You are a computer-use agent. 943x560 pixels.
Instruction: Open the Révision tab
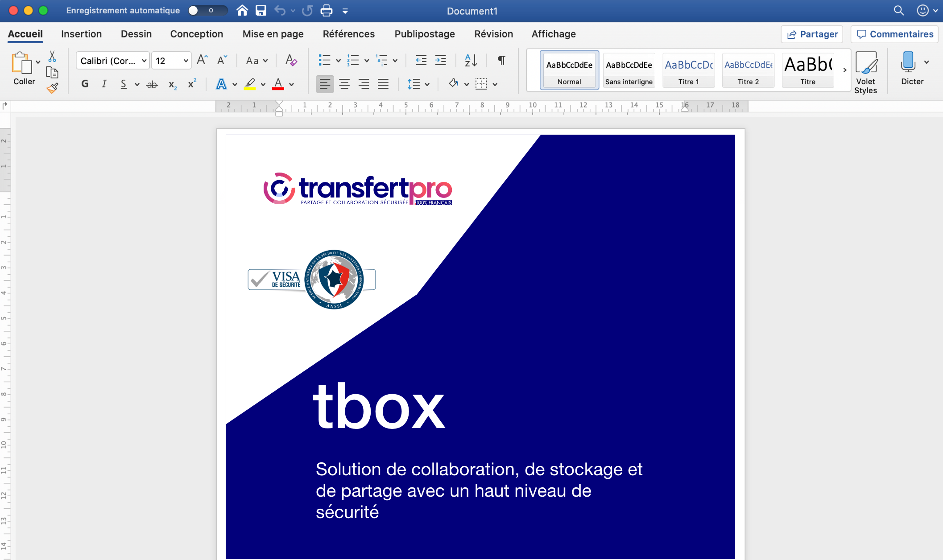click(493, 34)
